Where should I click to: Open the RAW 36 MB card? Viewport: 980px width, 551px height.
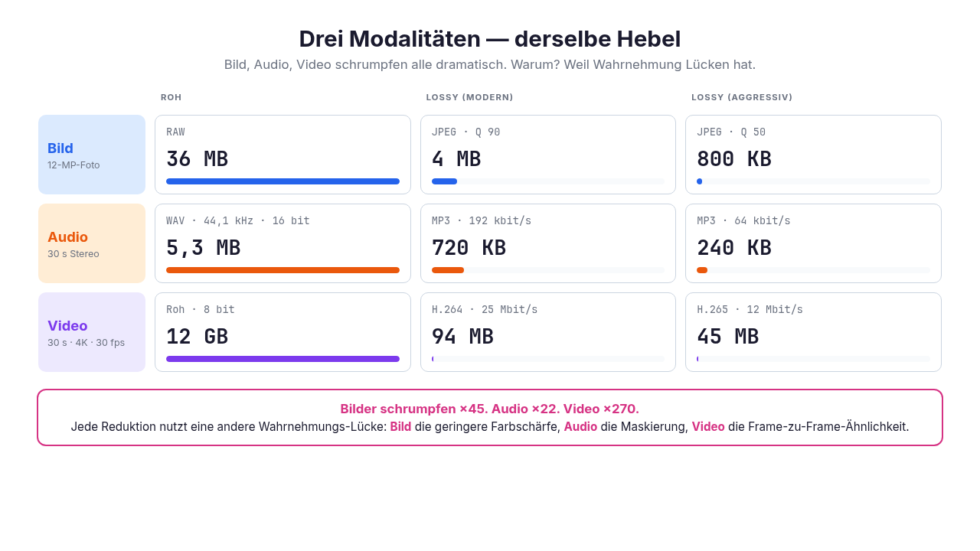point(283,155)
